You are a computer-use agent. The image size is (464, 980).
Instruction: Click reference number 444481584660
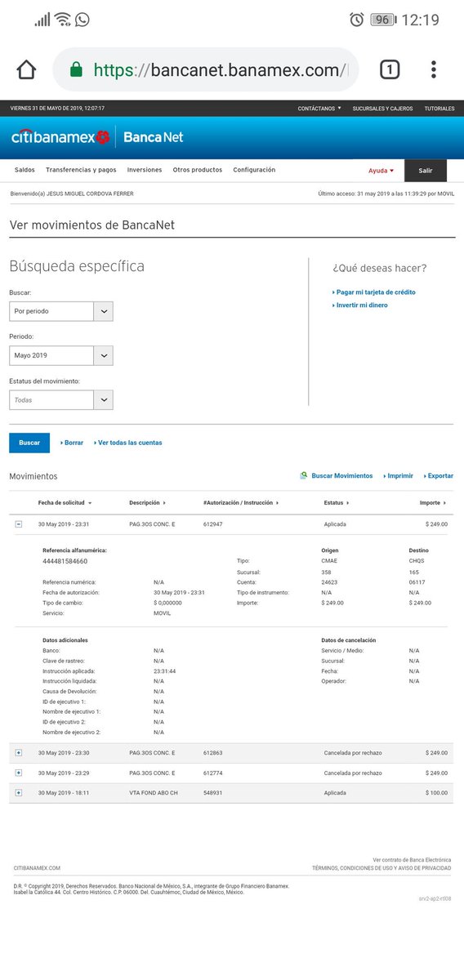click(x=65, y=561)
